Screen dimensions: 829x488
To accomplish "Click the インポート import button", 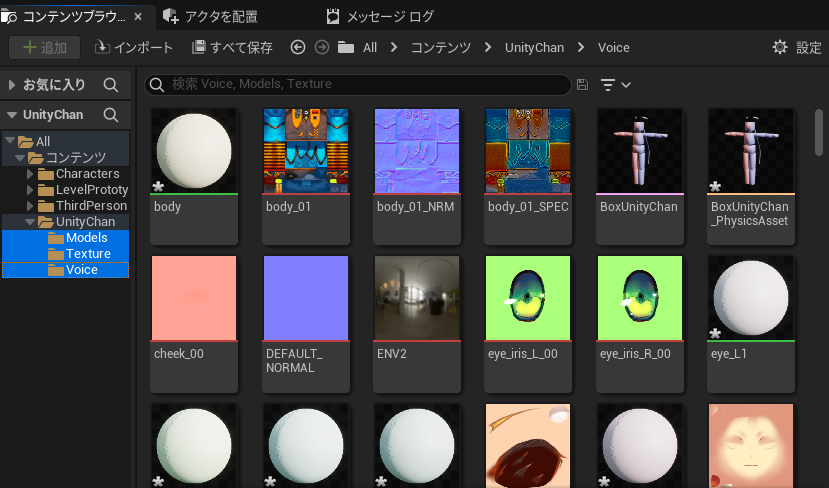I will pyautogui.click(x=134, y=48).
